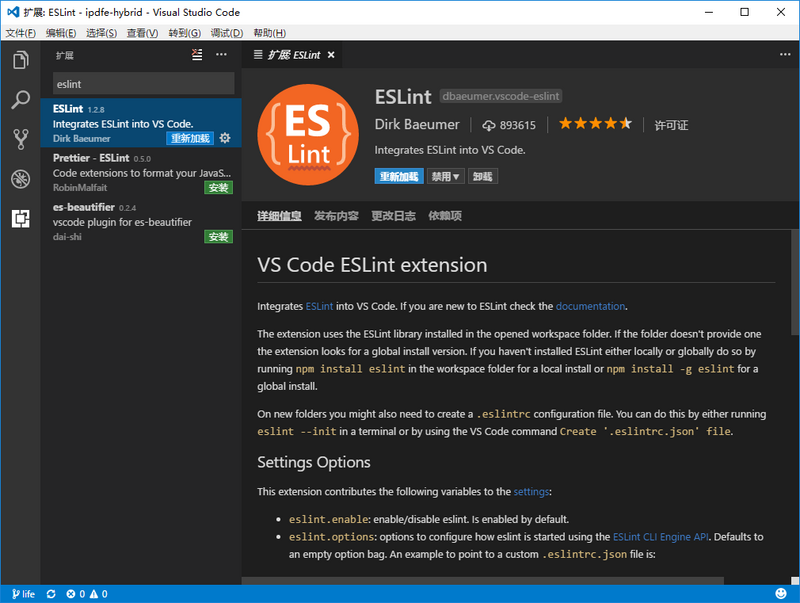
Task: Click the dai-shi author name
Action: click(67, 237)
